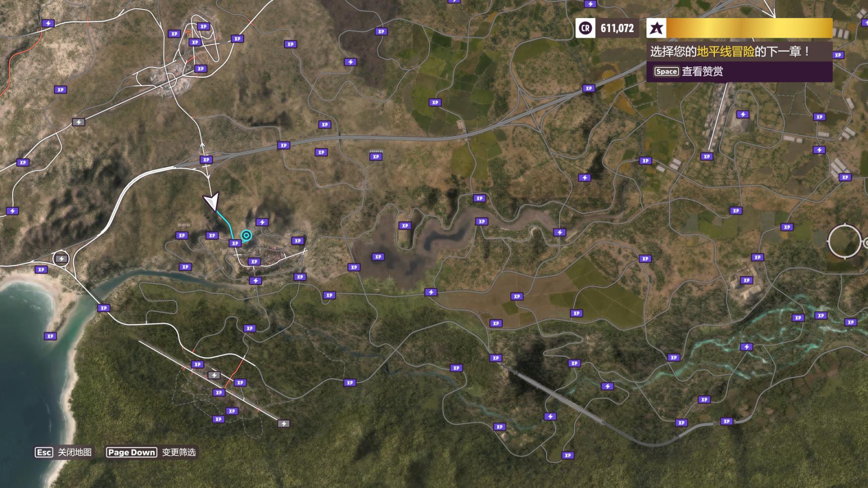868x488 pixels.
Task: Select the fast travel board on the turquoise river
Action: pos(746,347)
